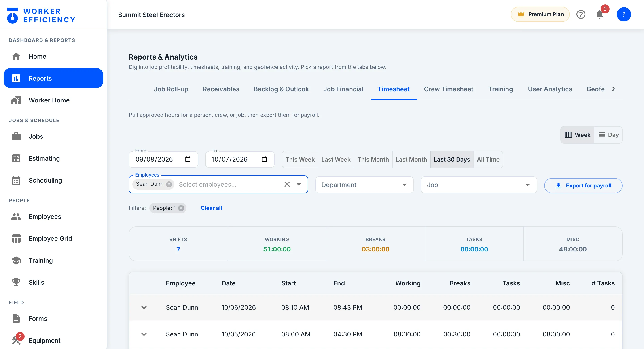644x349 pixels.
Task: Open the Employees dropdown arrow
Action: point(299,184)
